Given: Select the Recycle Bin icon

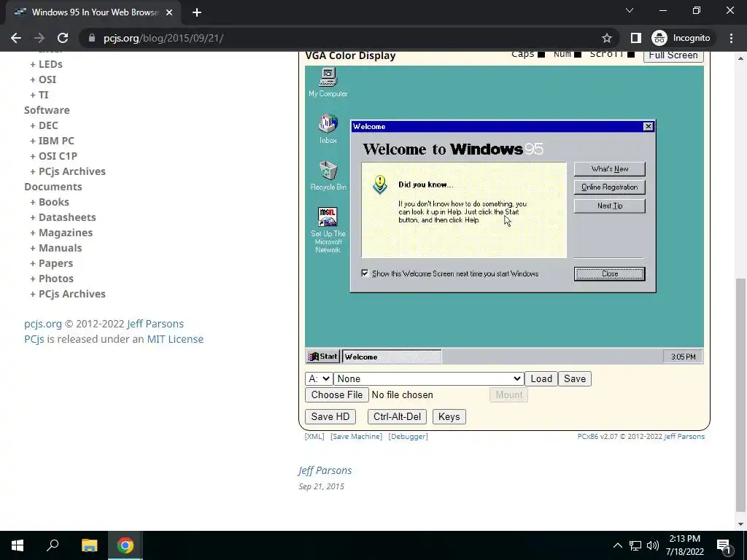Looking at the screenshot, I should pyautogui.click(x=328, y=175).
